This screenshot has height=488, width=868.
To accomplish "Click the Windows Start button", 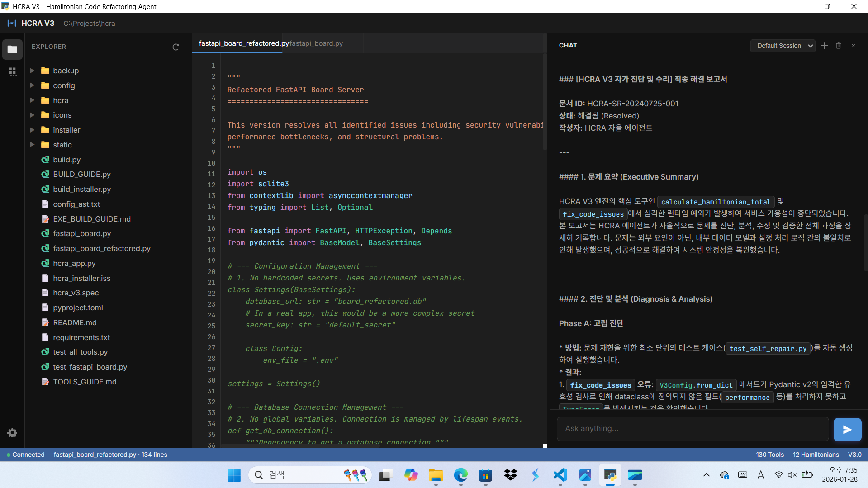I will (234, 475).
